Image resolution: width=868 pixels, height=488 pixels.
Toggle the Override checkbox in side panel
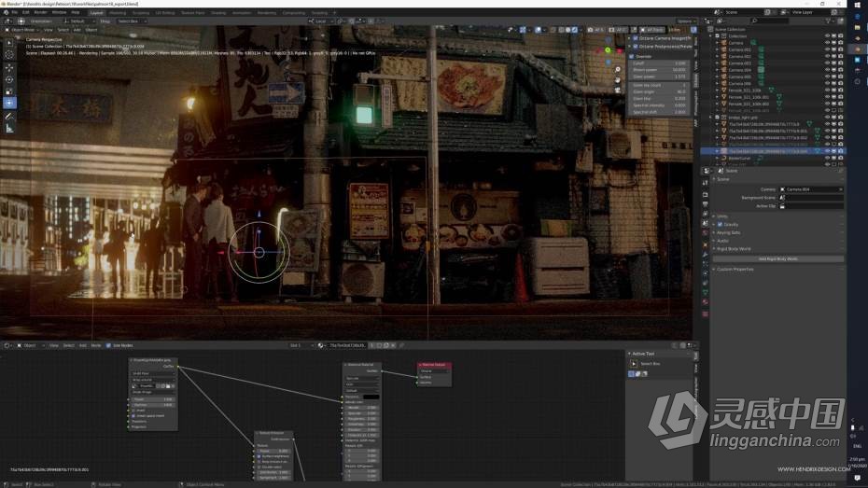pos(632,56)
